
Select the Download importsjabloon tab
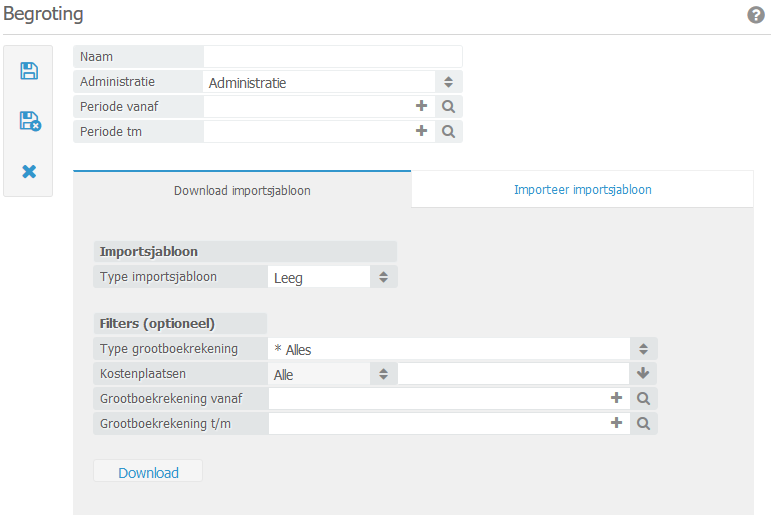(242, 190)
